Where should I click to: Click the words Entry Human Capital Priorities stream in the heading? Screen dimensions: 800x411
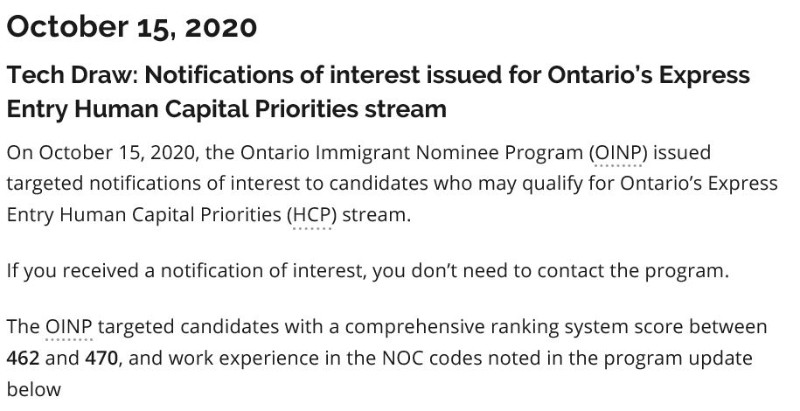tap(227, 109)
